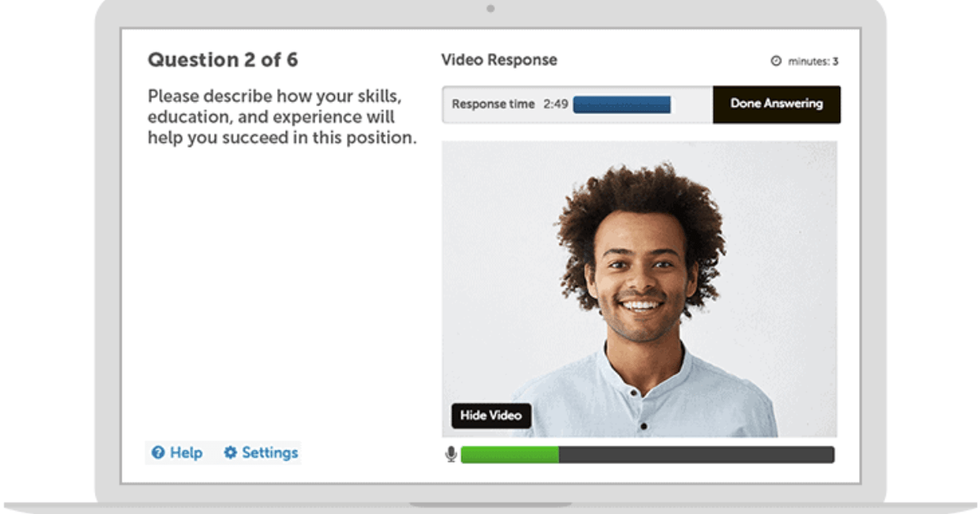This screenshot has width=980, height=514.
Task: Click the question prompt about skills and education
Action: (283, 117)
